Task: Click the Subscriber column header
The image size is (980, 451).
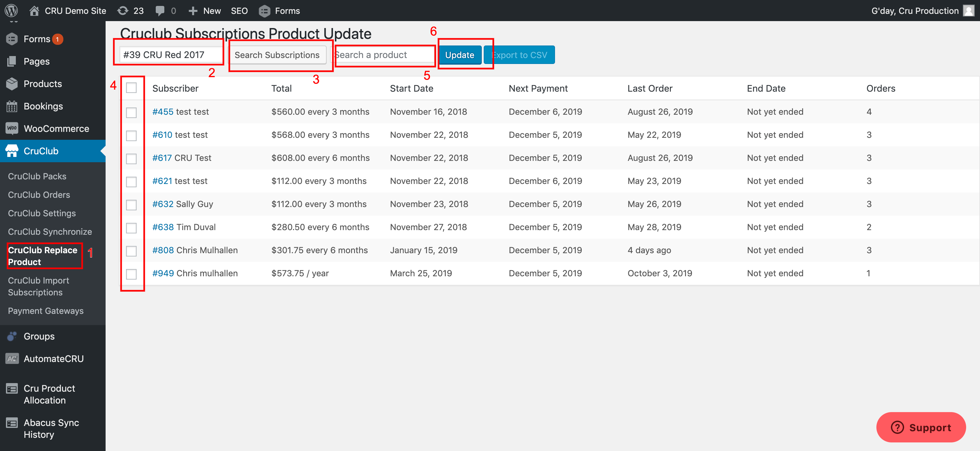Action: pyautogui.click(x=176, y=88)
